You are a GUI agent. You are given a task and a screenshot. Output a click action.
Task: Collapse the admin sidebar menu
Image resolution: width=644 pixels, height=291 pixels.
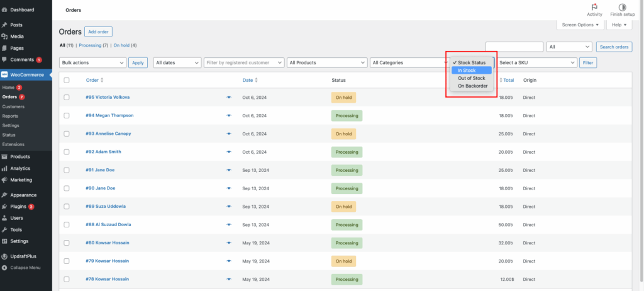pos(25,268)
